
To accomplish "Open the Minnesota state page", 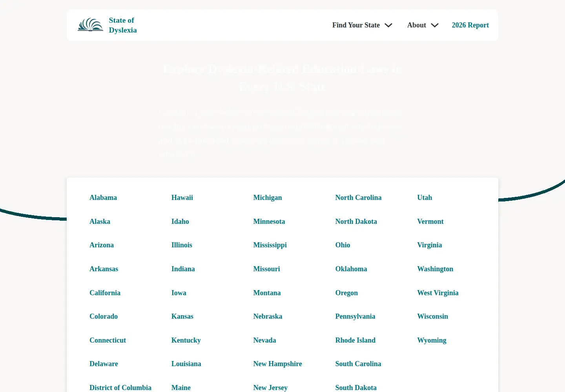I will 269,221.
